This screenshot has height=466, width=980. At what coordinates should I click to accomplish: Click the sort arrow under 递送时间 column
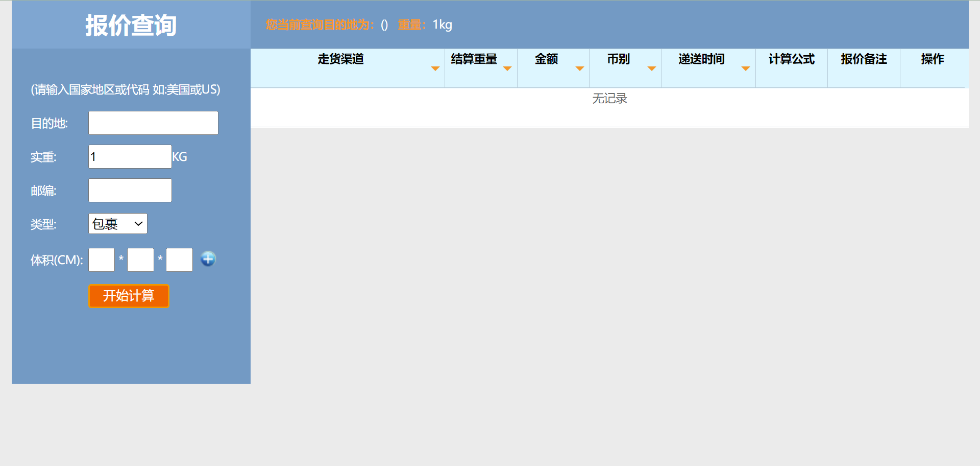(x=746, y=68)
